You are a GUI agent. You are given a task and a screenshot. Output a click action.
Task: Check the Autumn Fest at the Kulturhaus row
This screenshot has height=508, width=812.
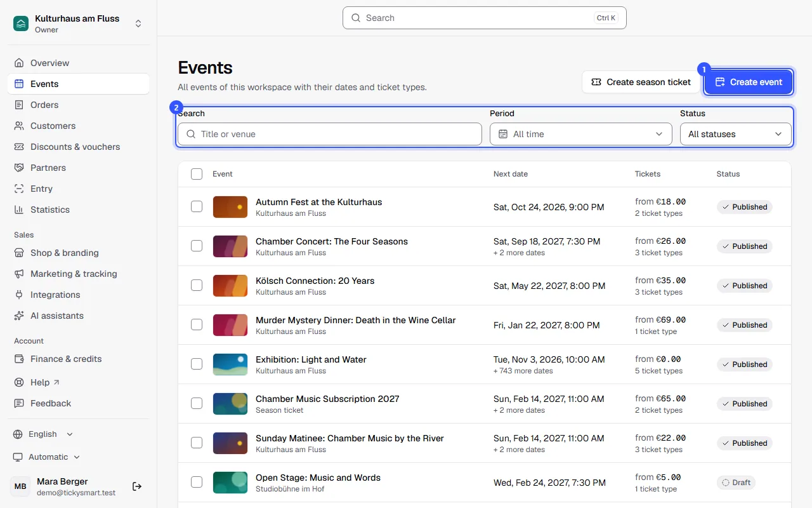197,206
